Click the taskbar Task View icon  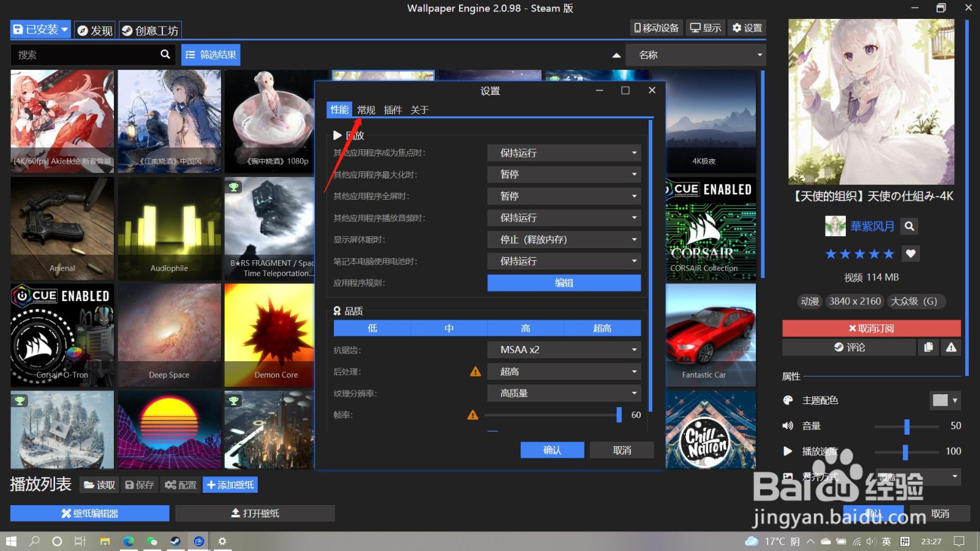(x=80, y=541)
